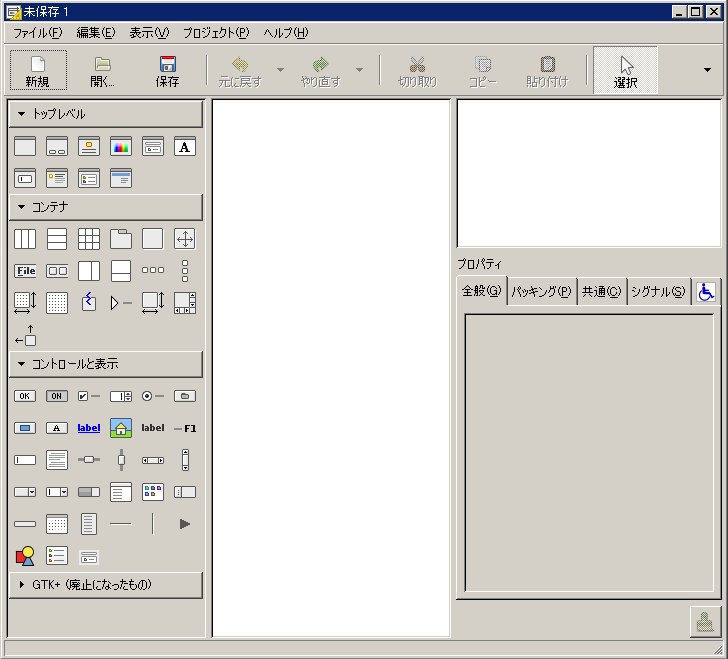This screenshot has width=728, height=659.
Task: Pick the Icon View widget icon
Action: 153,492
